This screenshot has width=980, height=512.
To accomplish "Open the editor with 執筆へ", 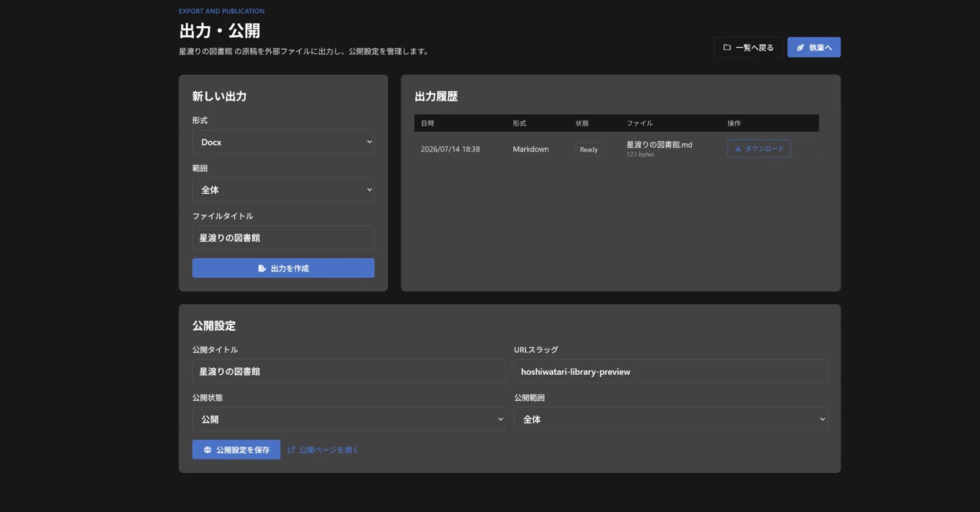I will 814,47.
